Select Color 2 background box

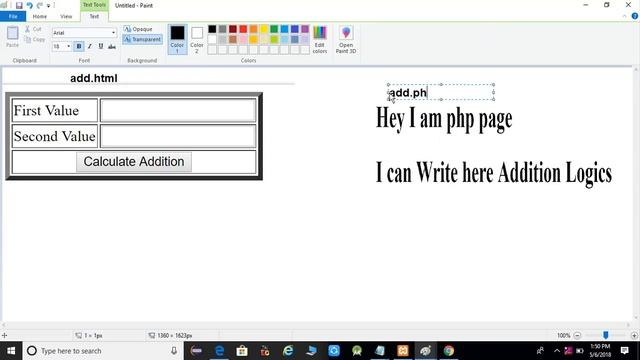(197, 39)
